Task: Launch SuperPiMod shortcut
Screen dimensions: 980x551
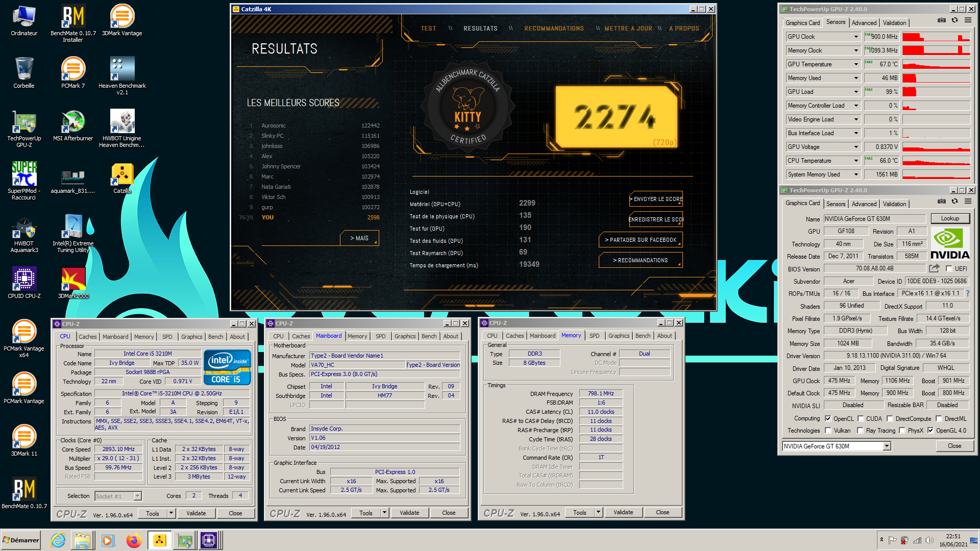Action: (24, 181)
